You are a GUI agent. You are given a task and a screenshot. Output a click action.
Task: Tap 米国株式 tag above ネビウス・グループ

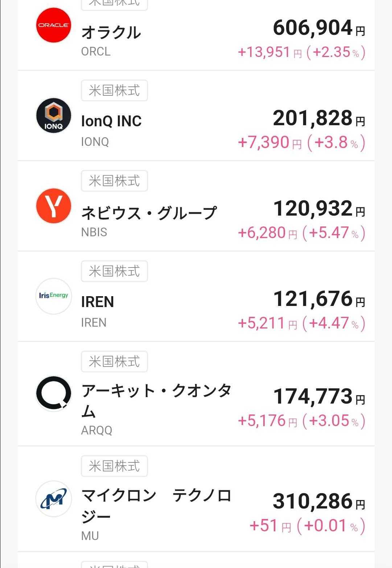pyautogui.click(x=114, y=181)
